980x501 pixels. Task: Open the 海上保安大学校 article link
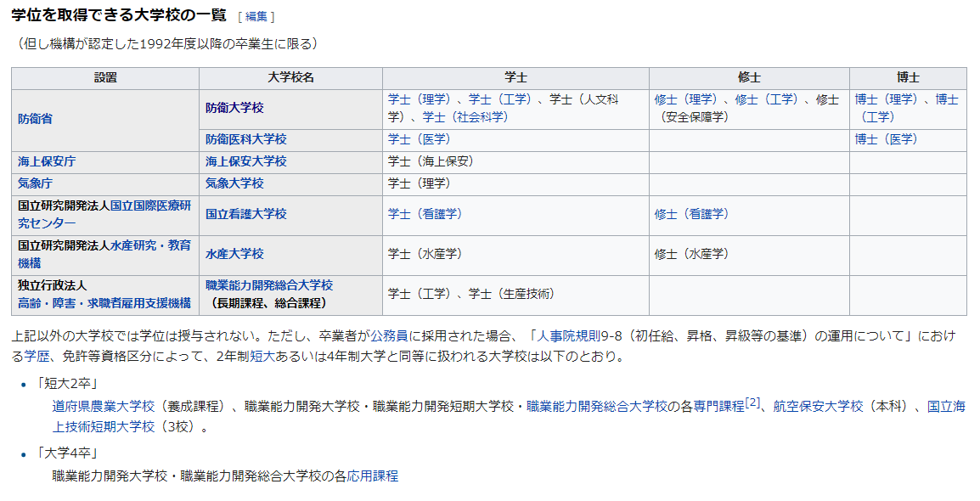coord(245,161)
